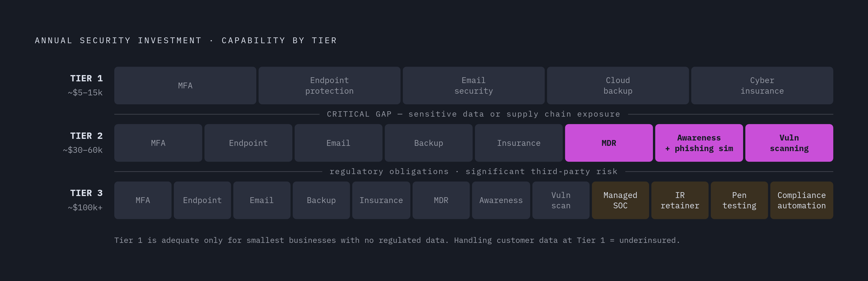The width and height of the screenshot is (868, 281).
Task: Select the Tier 3 MFA block
Action: pos(143,200)
